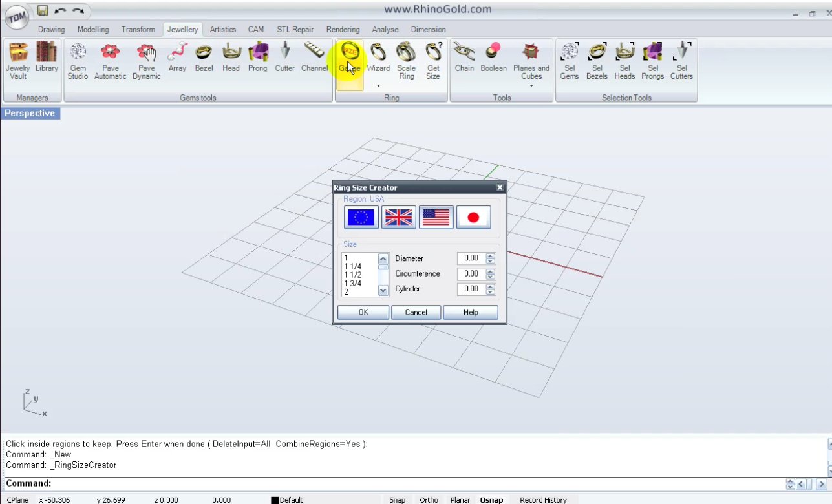Toggle Osnap in the status bar

492,499
